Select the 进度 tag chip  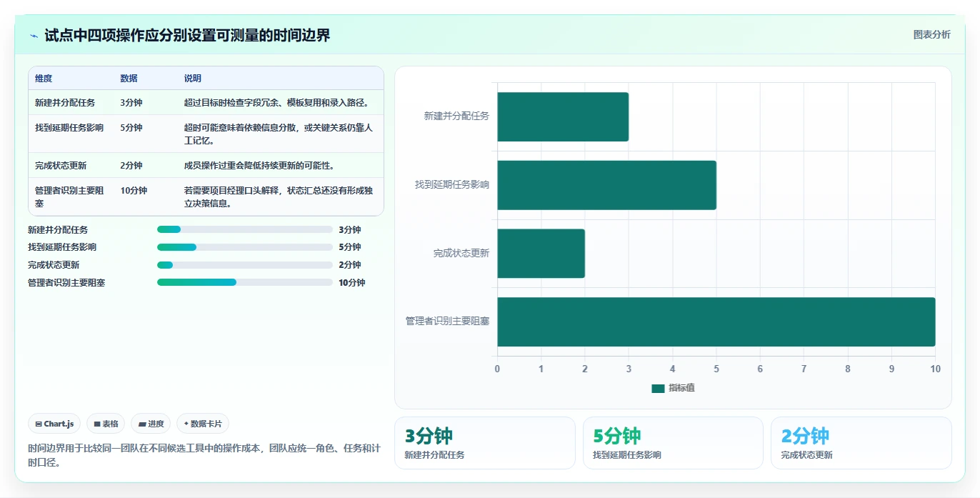151,424
